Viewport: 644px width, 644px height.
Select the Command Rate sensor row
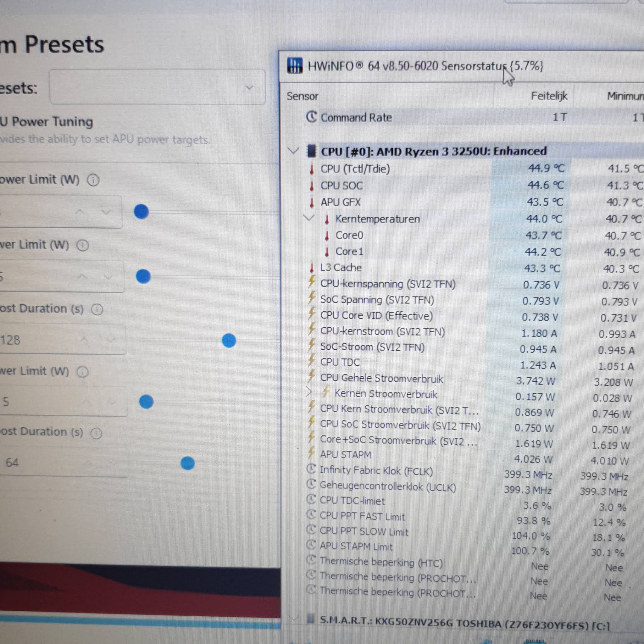(463, 117)
